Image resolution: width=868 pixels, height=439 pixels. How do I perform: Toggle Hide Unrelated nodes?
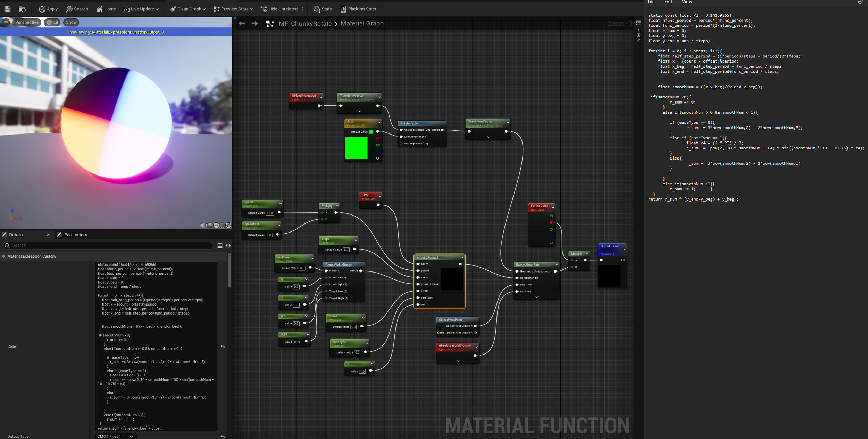click(x=280, y=9)
